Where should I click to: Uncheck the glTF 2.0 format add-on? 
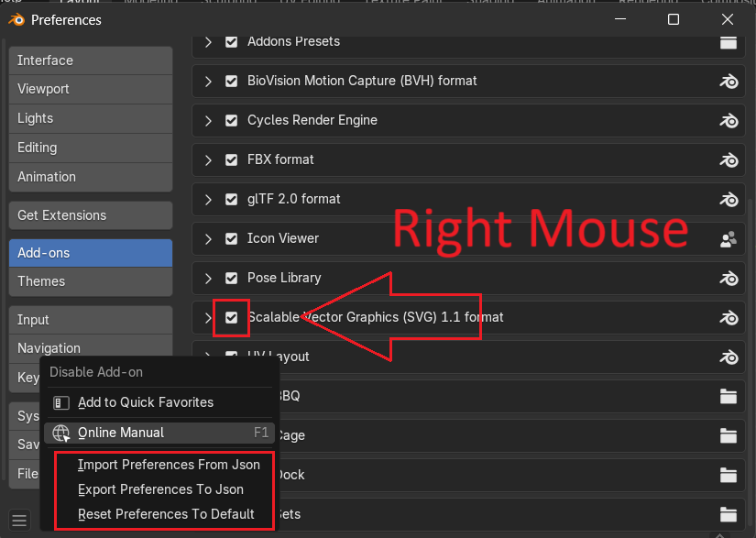[x=232, y=199]
